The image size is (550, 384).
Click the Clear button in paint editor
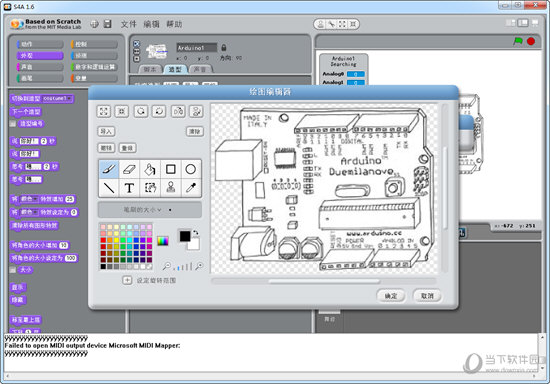pyautogui.click(x=195, y=132)
